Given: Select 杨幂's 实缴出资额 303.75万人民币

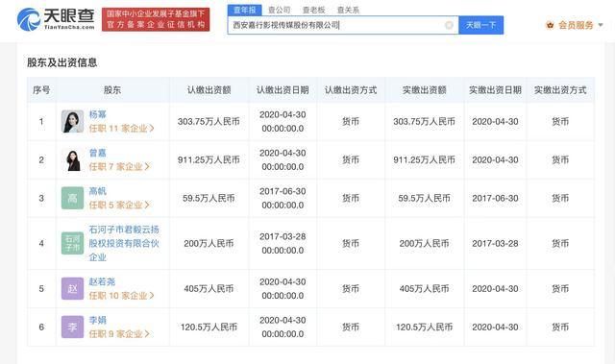Looking at the screenshot, I should tap(425, 121).
